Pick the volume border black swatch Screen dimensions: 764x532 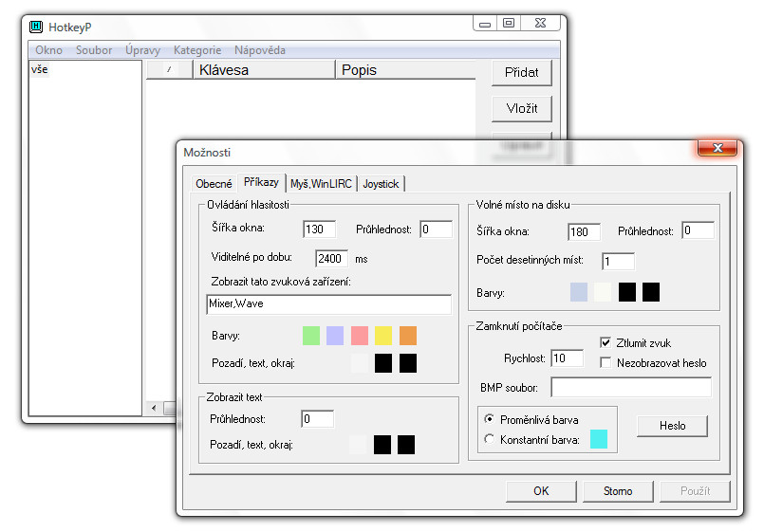point(408,363)
